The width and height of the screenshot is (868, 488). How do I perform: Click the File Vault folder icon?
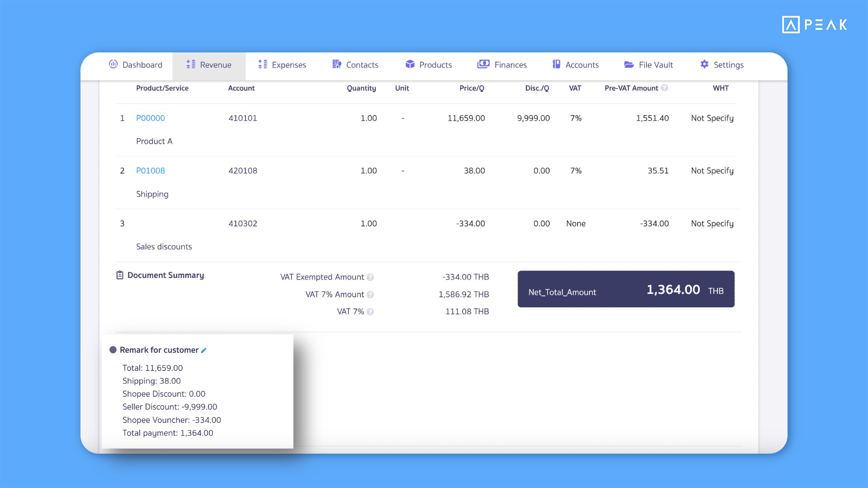629,65
